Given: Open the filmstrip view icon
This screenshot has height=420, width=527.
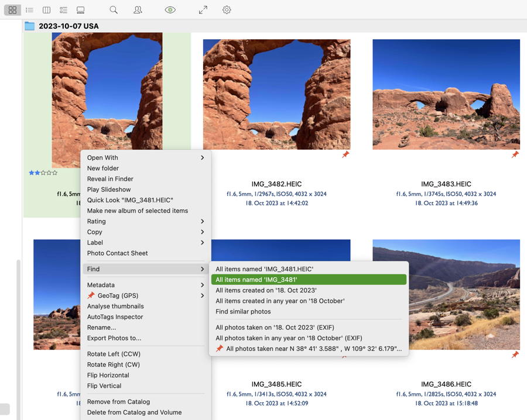Looking at the screenshot, I should click(81, 10).
